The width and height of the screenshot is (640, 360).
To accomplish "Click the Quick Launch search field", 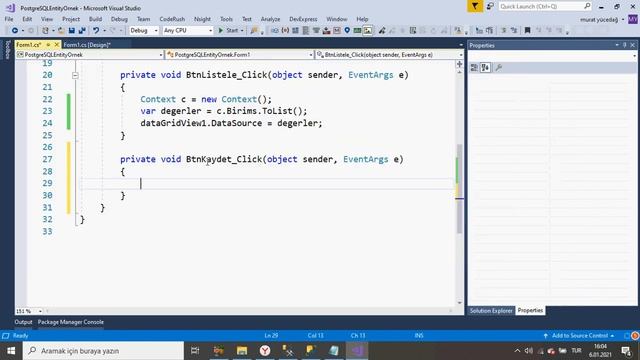I will (545, 6).
